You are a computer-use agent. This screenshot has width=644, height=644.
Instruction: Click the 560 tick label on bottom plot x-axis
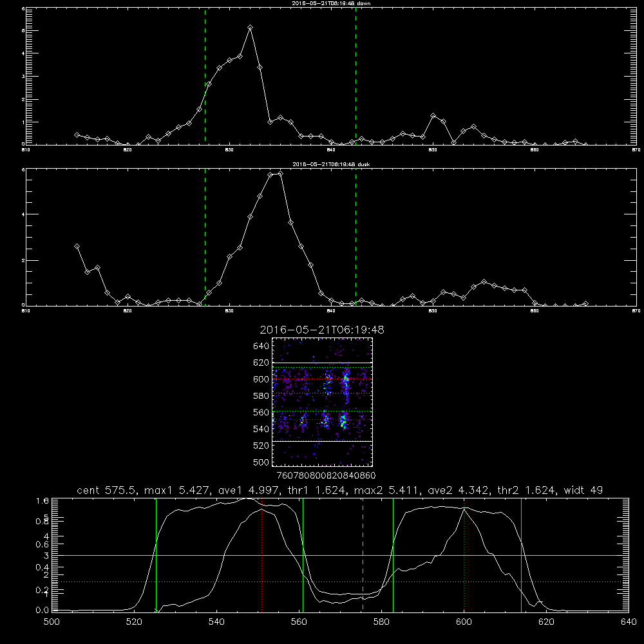299,622
